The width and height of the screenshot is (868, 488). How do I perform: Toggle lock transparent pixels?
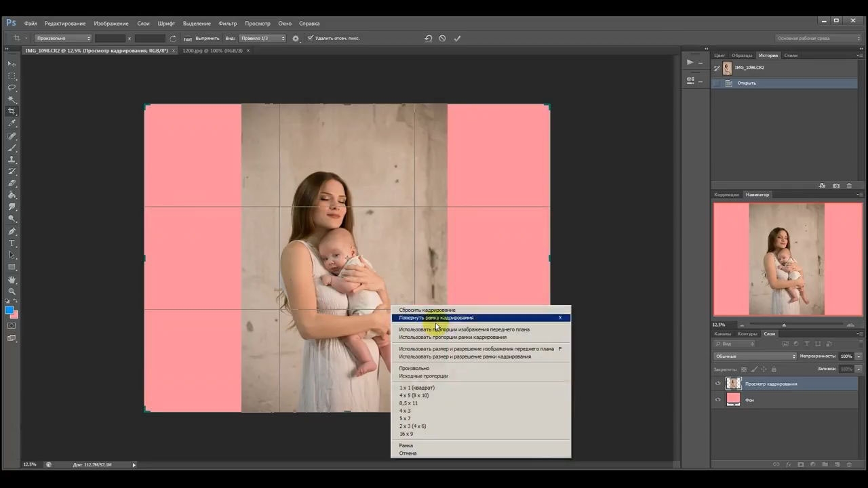pos(744,369)
